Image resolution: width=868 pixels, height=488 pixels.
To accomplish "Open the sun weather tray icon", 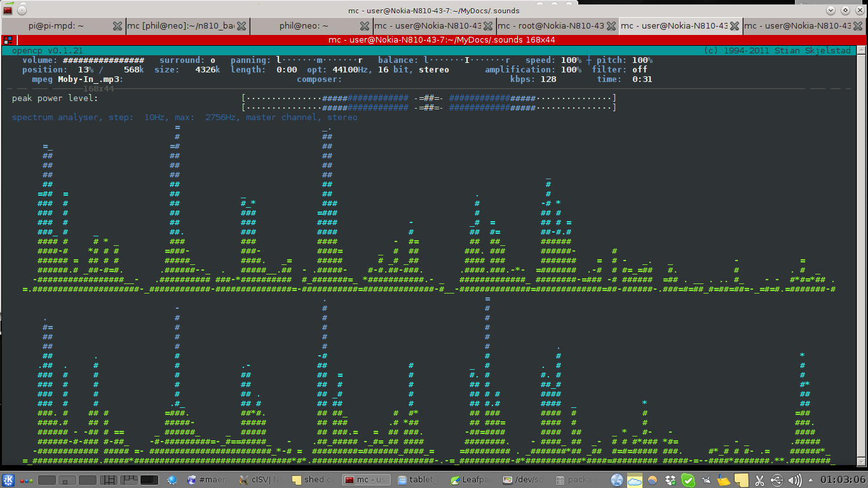I will pos(652,480).
